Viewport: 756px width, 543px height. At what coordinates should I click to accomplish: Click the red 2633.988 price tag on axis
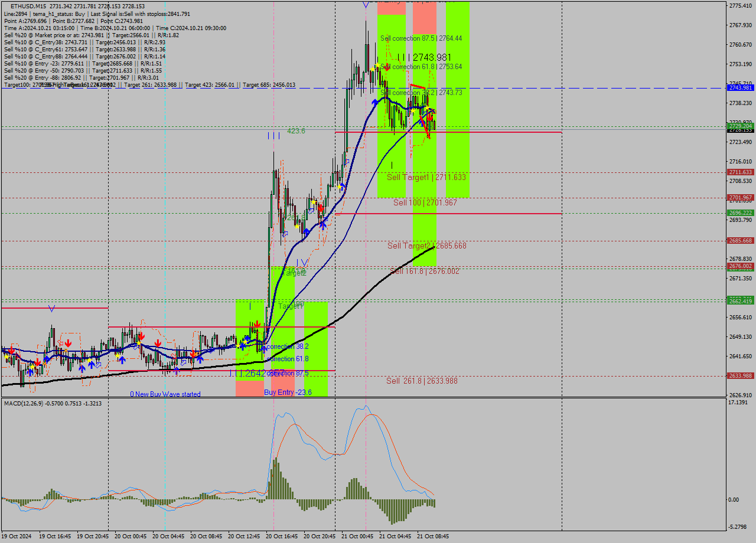coord(741,376)
